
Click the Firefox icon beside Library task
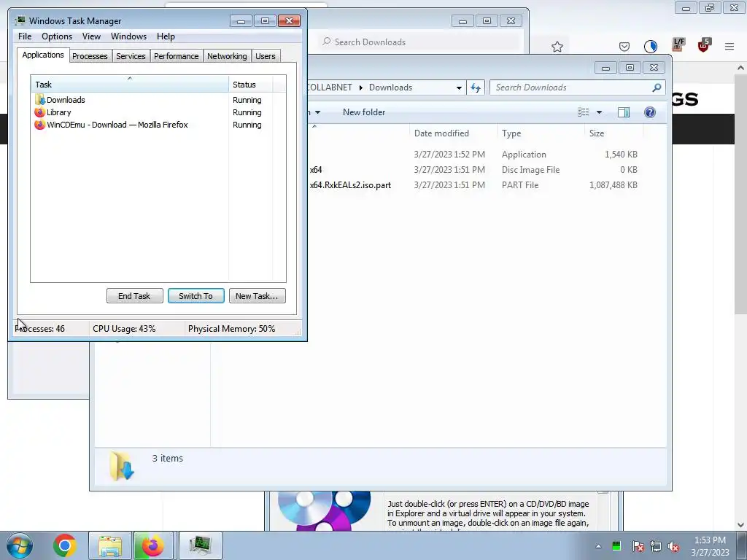(x=40, y=112)
